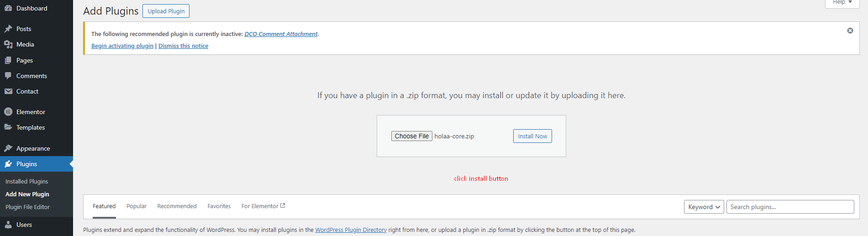Click the Templates folder icon
The image size is (868, 236).
coord(8,127)
